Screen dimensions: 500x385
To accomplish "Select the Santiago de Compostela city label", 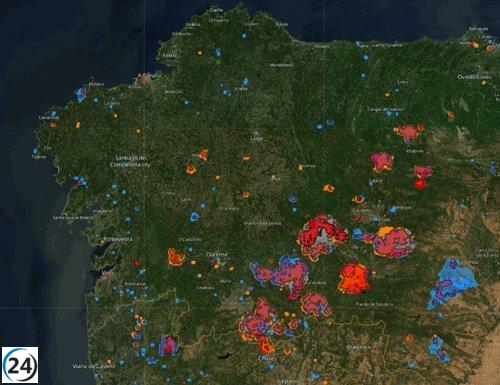I will click(130, 161).
